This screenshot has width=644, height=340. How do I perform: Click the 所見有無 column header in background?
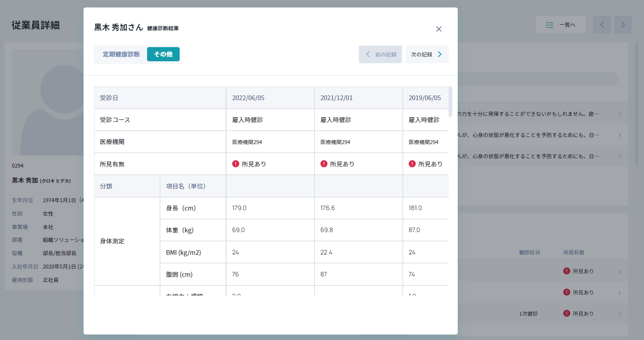click(x=574, y=252)
